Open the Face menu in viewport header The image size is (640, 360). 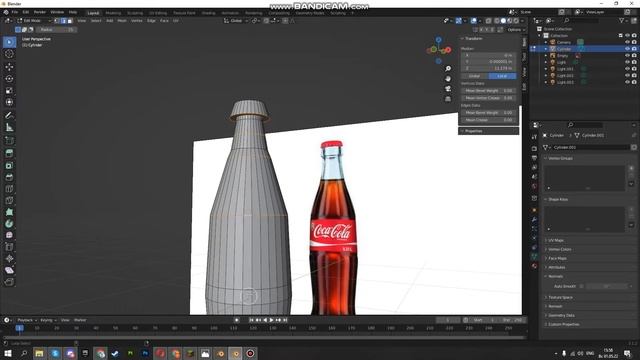pos(164,20)
